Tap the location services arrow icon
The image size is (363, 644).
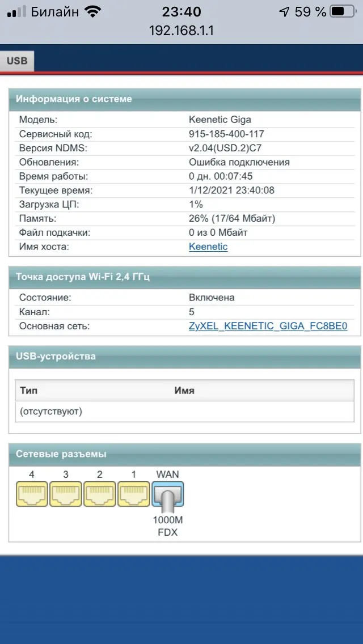click(284, 12)
